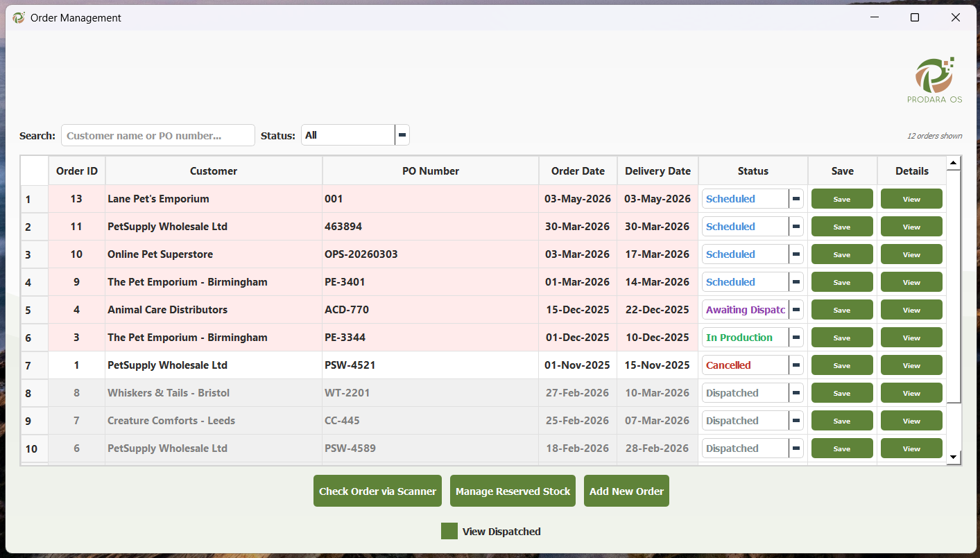Click the Order Management title bar app icon
The height and width of the screenshot is (558, 980).
tap(19, 18)
